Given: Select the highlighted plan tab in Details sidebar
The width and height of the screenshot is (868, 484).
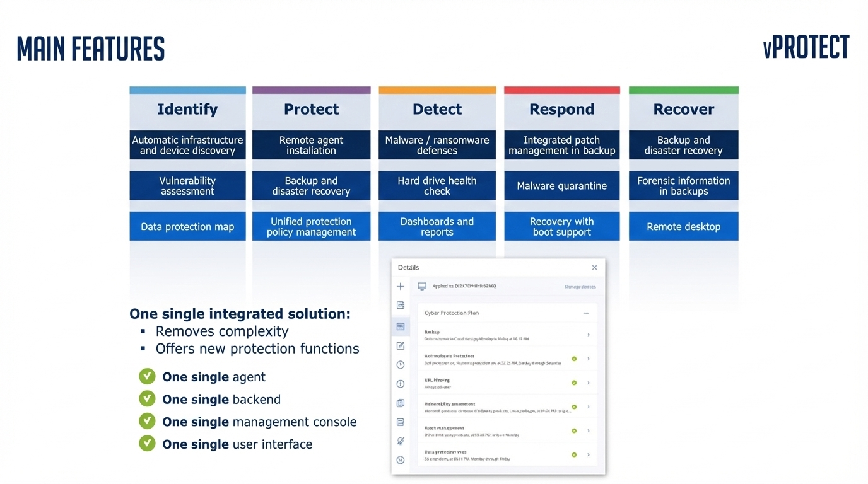Looking at the screenshot, I should tap(400, 326).
